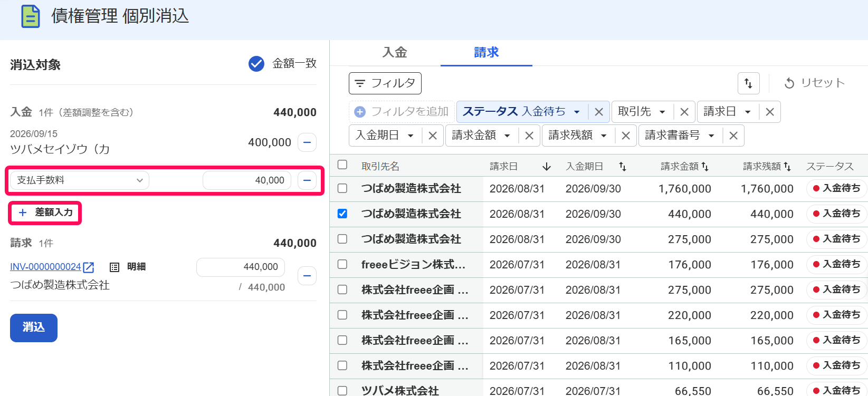Remove the 400,000 payment entry with minus icon
Viewport: 868px width, 396px height.
coord(307,142)
